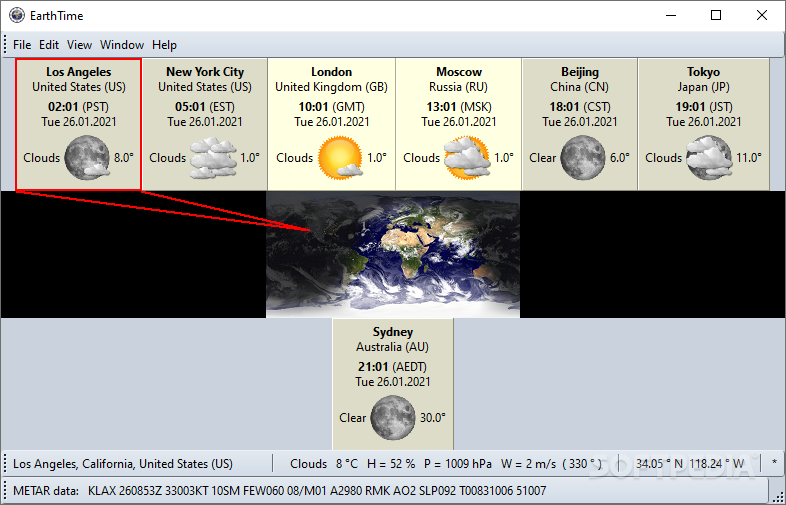Click the cloudy weather icon in Tokyo card
786x505 pixels.
pyautogui.click(x=708, y=157)
